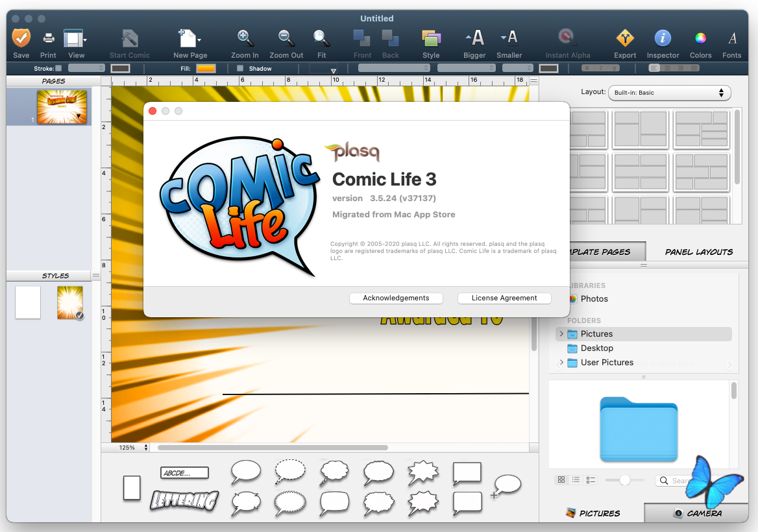Viewport: 758px width, 532px height.
Task: Expand the User Pictures folder
Action: point(561,363)
